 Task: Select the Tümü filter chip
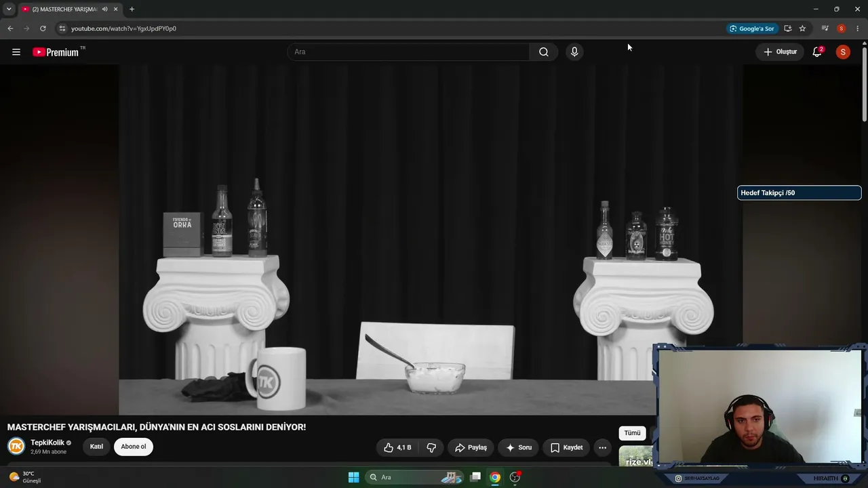point(632,433)
